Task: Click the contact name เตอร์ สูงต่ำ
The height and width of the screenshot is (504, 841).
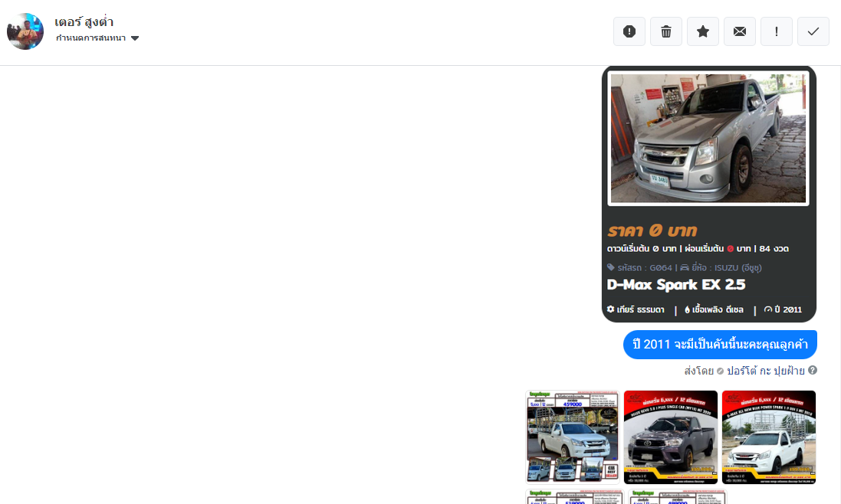Action: coord(84,22)
